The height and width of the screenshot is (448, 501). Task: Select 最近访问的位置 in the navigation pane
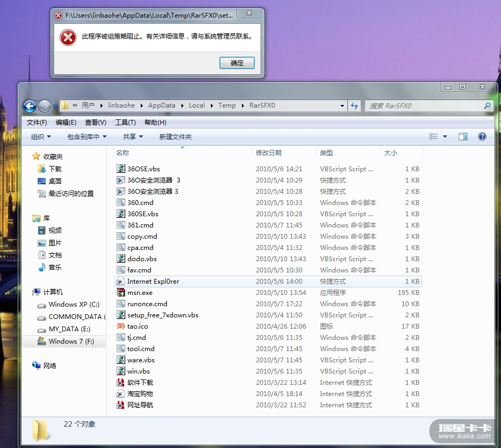pyautogui.click(x=71, y=193)
